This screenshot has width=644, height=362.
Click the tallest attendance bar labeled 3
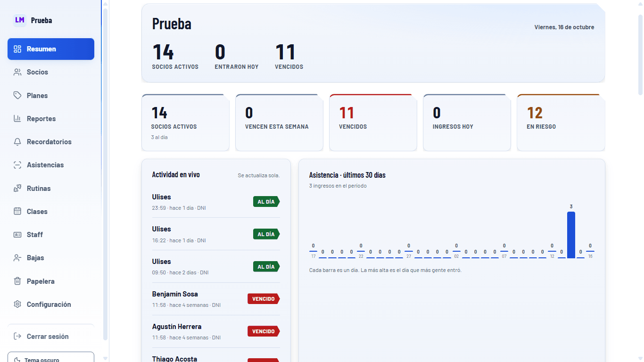tap(571, 235)
